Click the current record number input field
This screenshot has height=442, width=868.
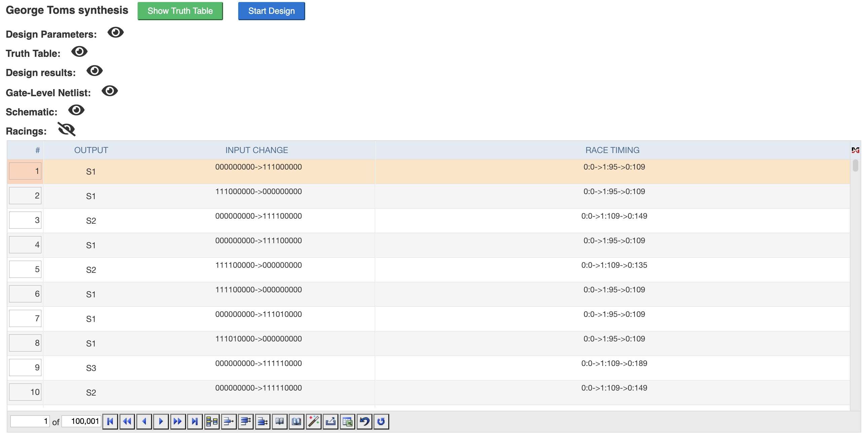(30, 421)
